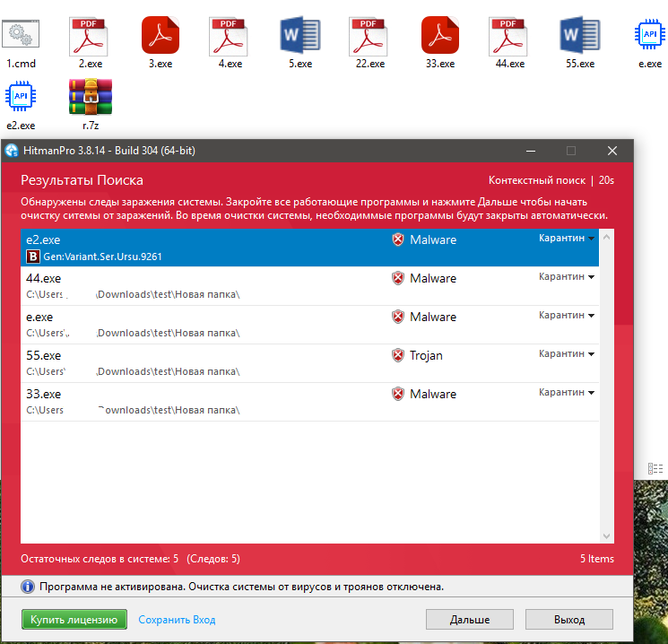The width and height of the screenshot is (668, 644).
Task: Click the red shield icon for 55.exe Trojan
Action: click(x=398, y=355)
